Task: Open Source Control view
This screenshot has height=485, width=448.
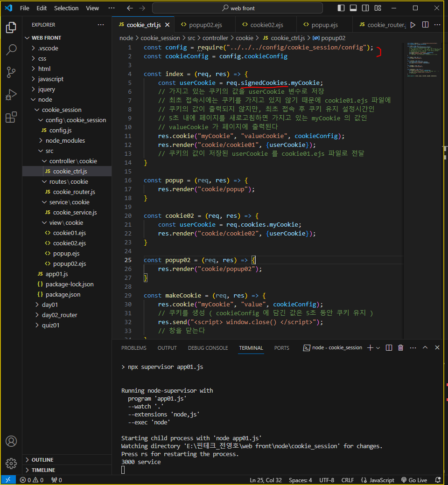Action: pyautogui.click(x=11, y=72)
